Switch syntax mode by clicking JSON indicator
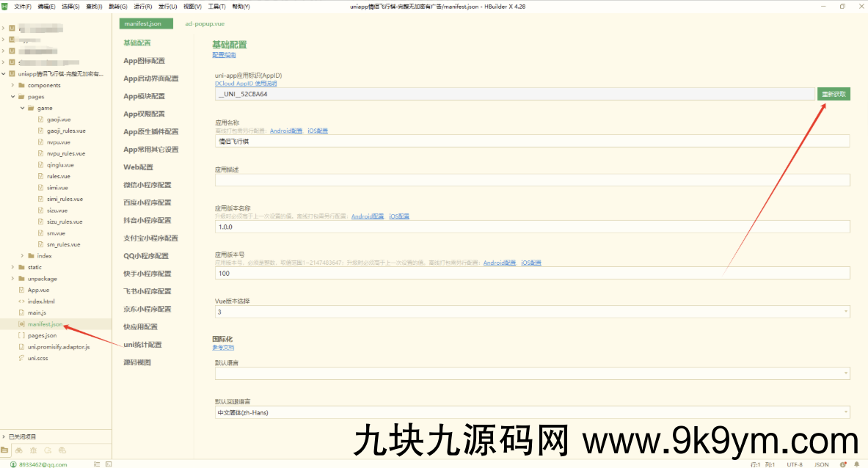Viewport: 868px width, 468px height. [x=822, y=464]
